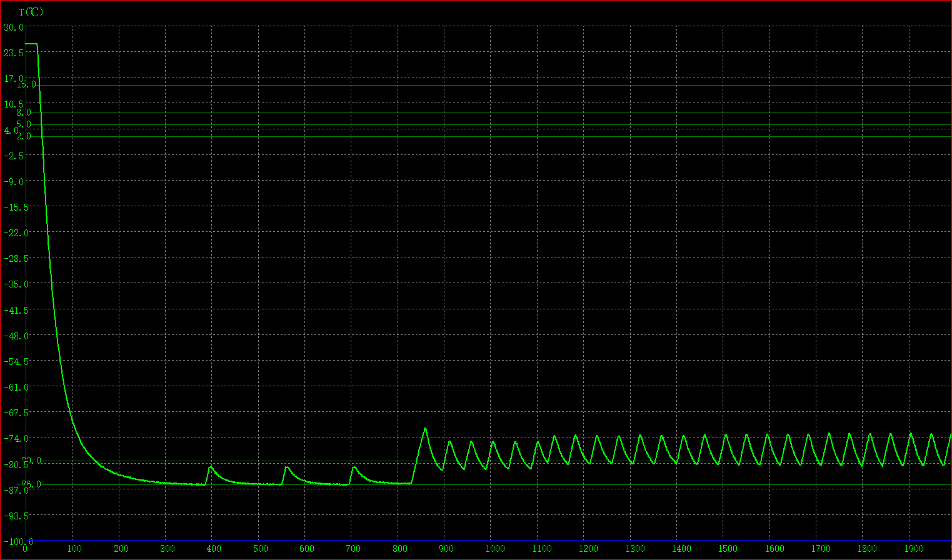Click the 1900 tick on time axis

pos(914,549)
